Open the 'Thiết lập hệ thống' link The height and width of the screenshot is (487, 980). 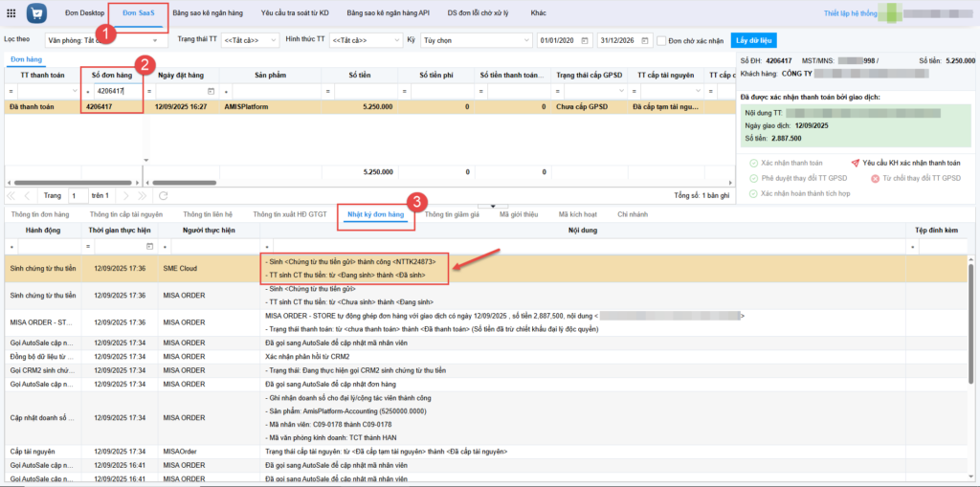[849, 14]
